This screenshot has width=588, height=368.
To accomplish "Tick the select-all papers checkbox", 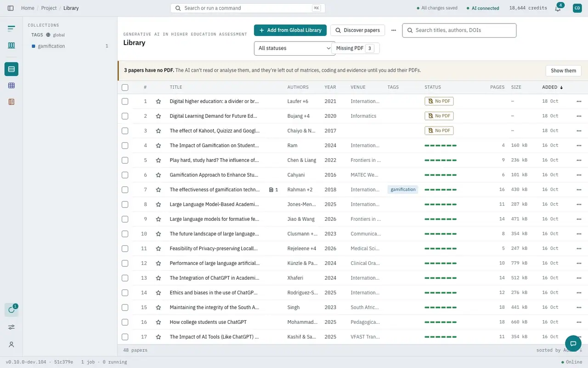I will (125, 87).
